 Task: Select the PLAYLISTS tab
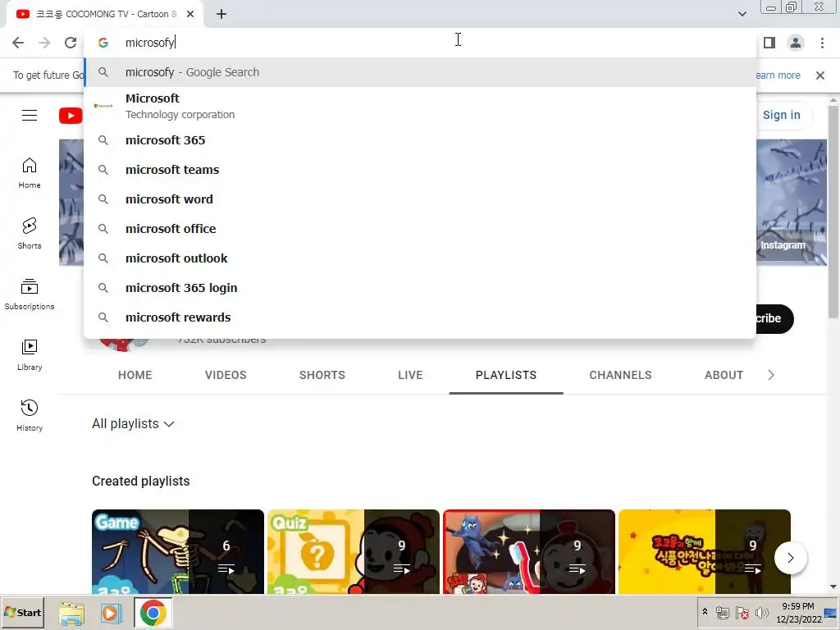point(505,375)
